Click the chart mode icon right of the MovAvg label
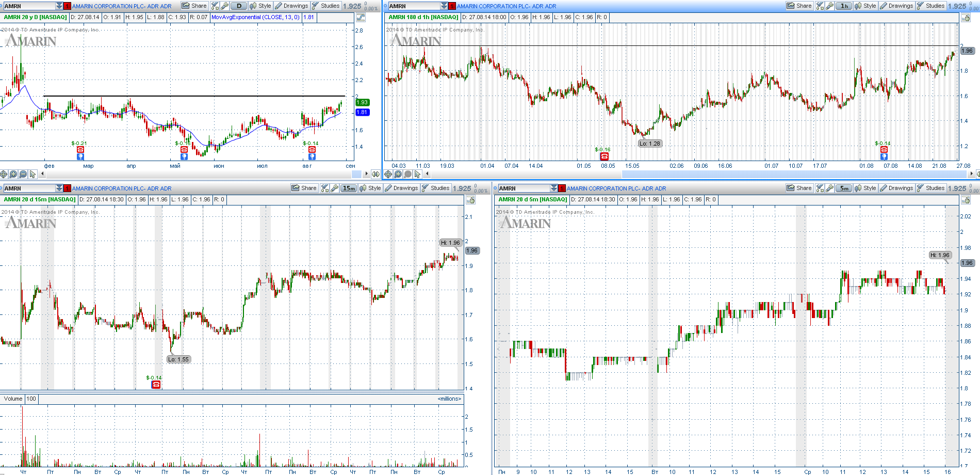The image size is (980, 475). (361, 17)
